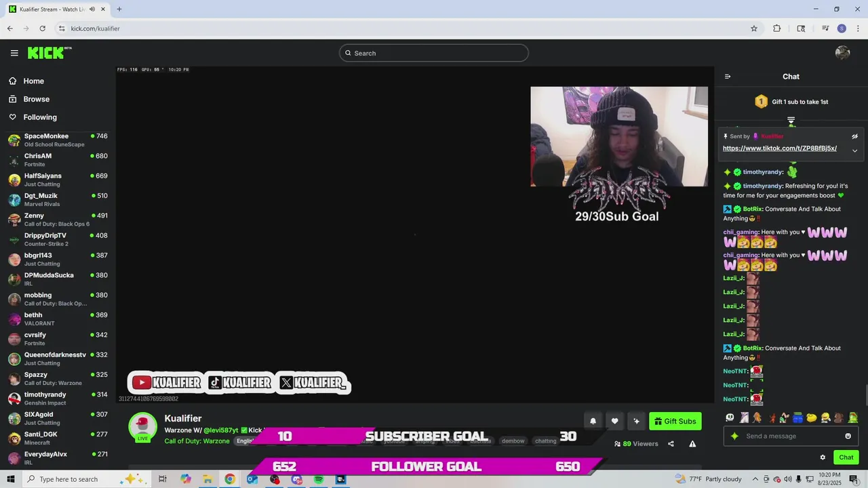Viewport: 868px width, 488px height.
Task: Open chat settings gear
Action: tap(823, 457)
